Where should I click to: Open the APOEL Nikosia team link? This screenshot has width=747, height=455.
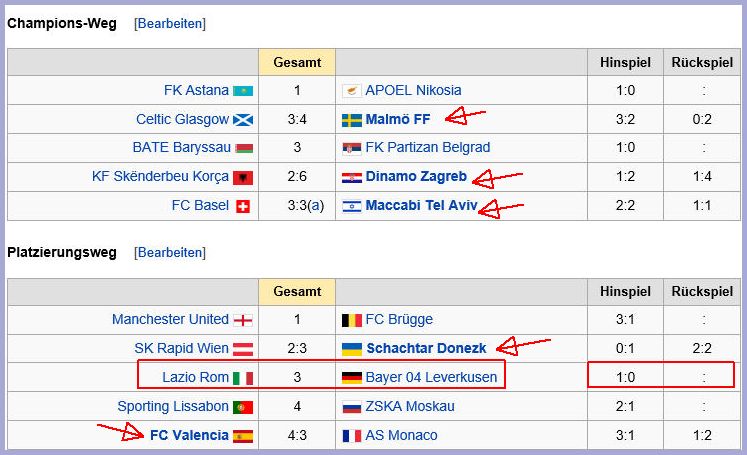[x=413, y=90]
